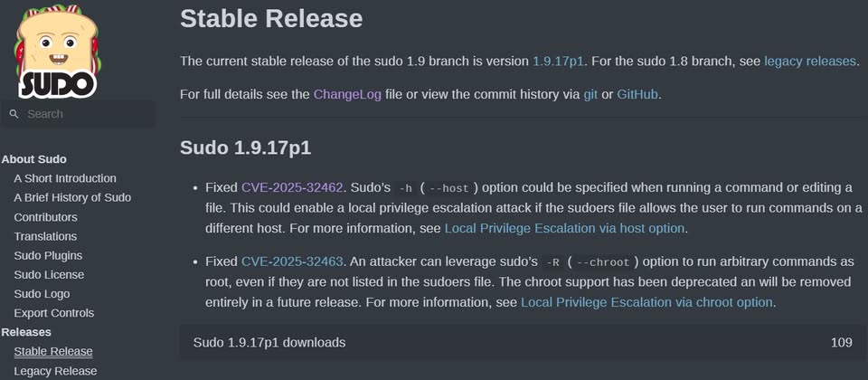Select Export Controls sidebar item
The image size is (868, 380).
click(53, 313)
